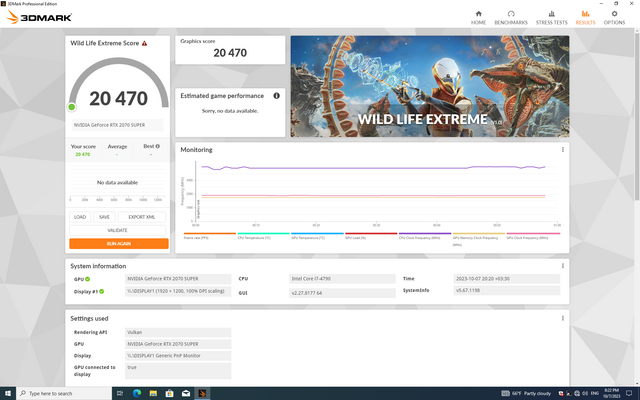The height and width of the screenshot is (400, 640).
Task: Click the info icon next to Best score
Action: tap(156, 146)
